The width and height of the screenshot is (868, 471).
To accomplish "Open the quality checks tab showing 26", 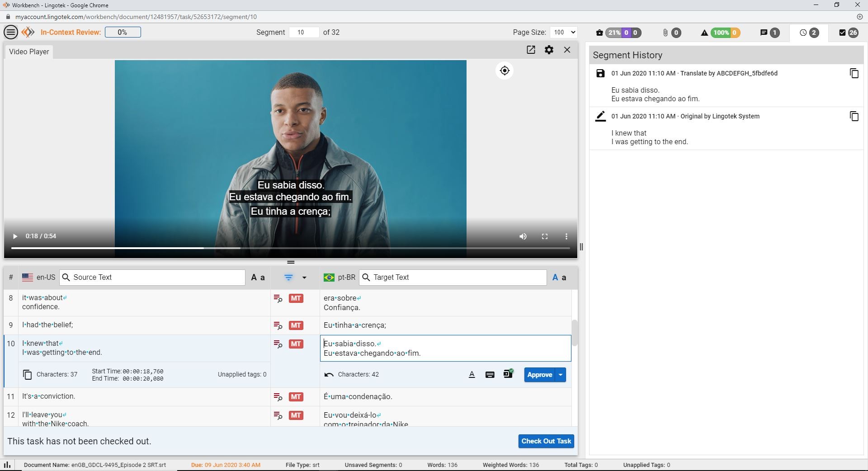I will [x=848, y=33].
